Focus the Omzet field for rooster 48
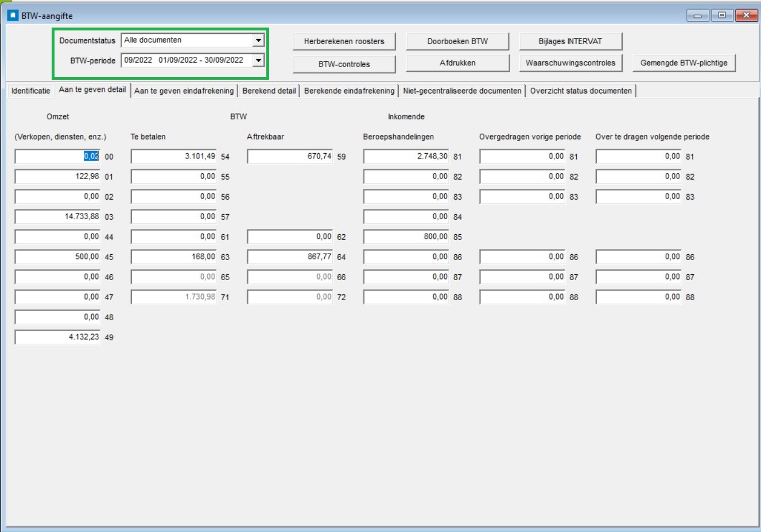The image size is (761, 532). point(57,317)
